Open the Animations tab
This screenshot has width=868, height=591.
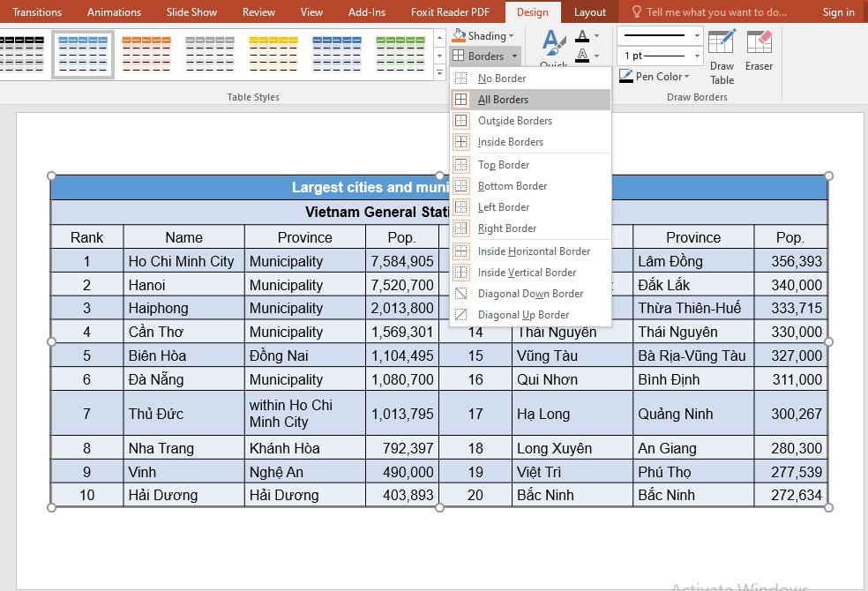click(113, 11)
